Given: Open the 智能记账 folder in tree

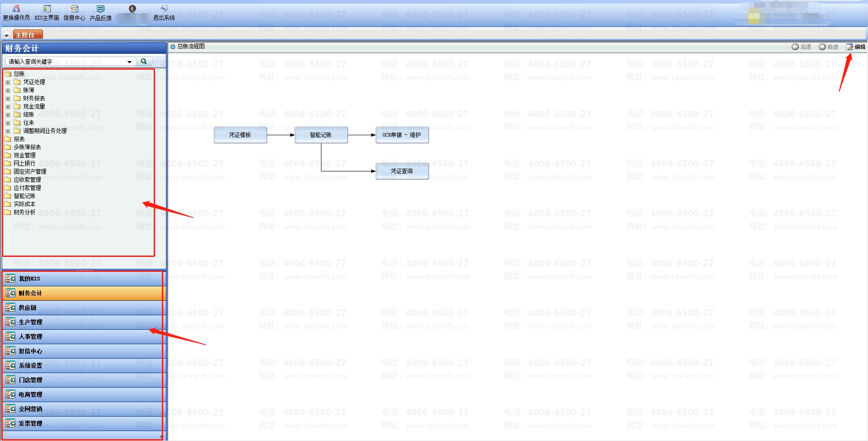Looking at the screenshot, I should (24, 196).
